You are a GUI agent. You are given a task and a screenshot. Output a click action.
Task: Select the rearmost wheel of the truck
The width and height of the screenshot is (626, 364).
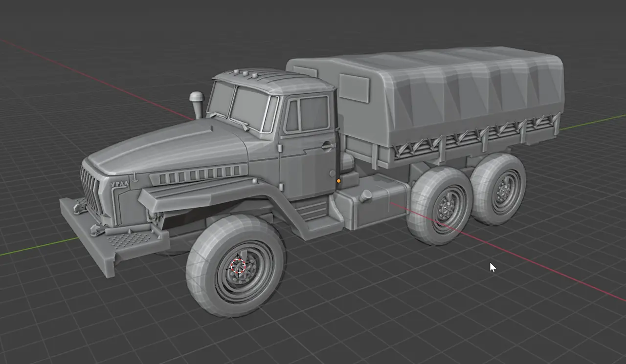pos(500,189)
